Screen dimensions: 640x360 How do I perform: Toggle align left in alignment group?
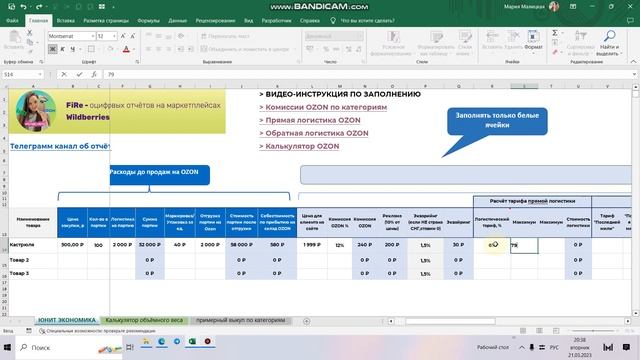pos(148,49)
